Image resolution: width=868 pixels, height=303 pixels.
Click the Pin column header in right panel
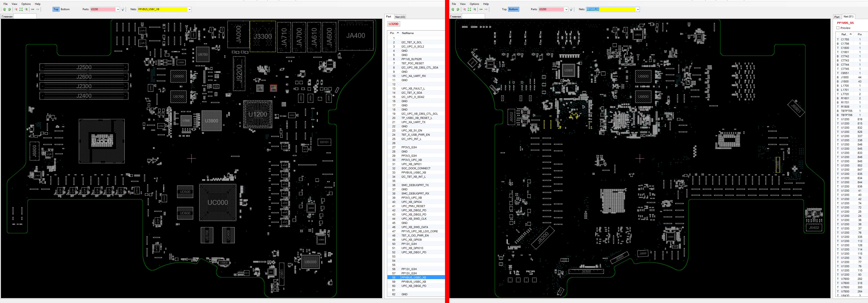tap(860, 34)
